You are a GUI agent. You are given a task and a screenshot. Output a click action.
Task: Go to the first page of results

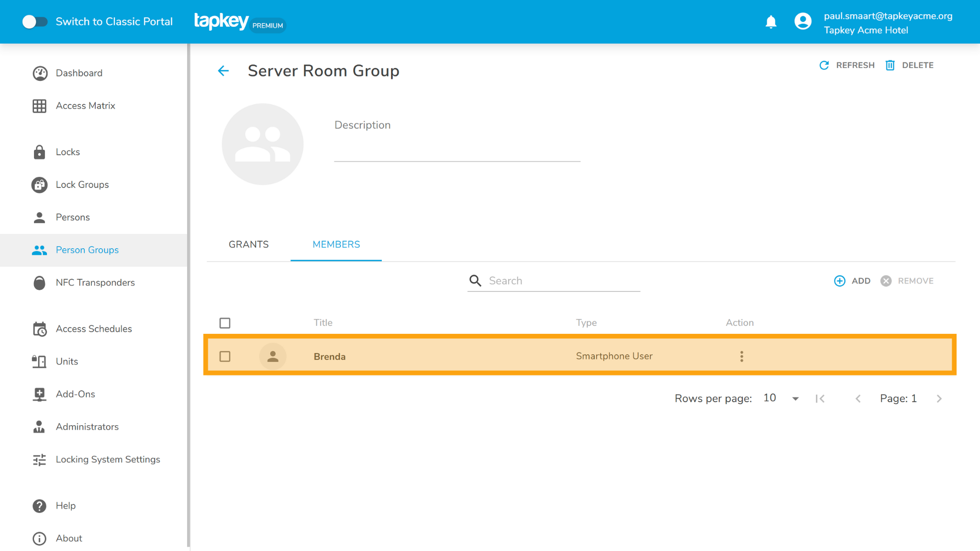pyautogui.click(x=820, y=398)
